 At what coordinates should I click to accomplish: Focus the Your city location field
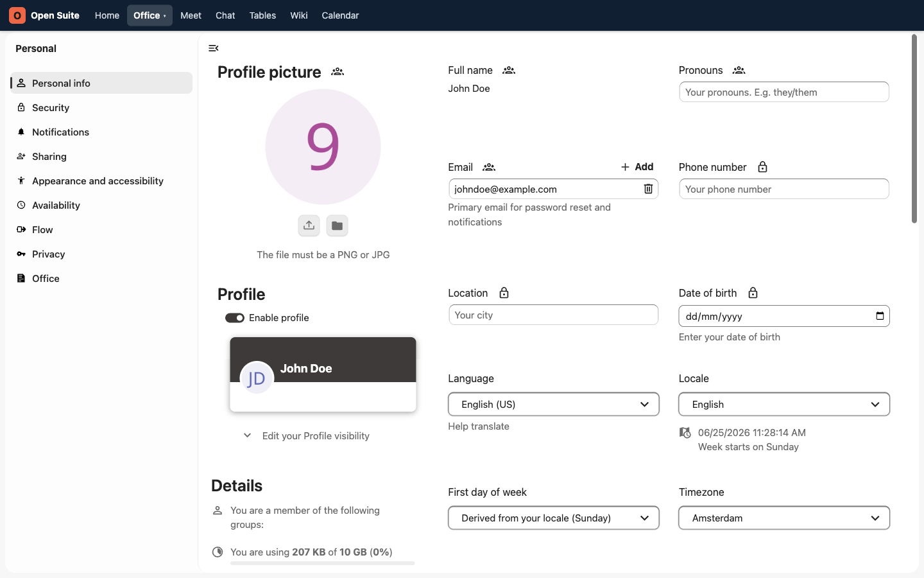(554, 315)
